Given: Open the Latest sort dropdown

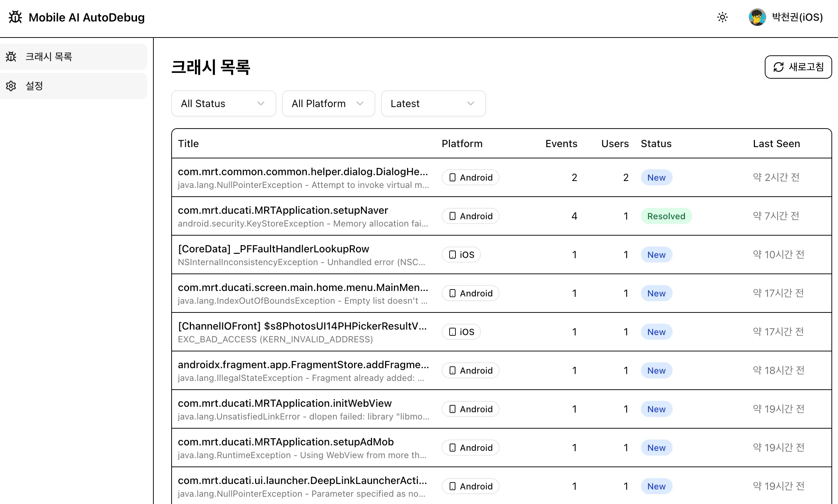Looking at the screenshot, I should click(433, 103).
